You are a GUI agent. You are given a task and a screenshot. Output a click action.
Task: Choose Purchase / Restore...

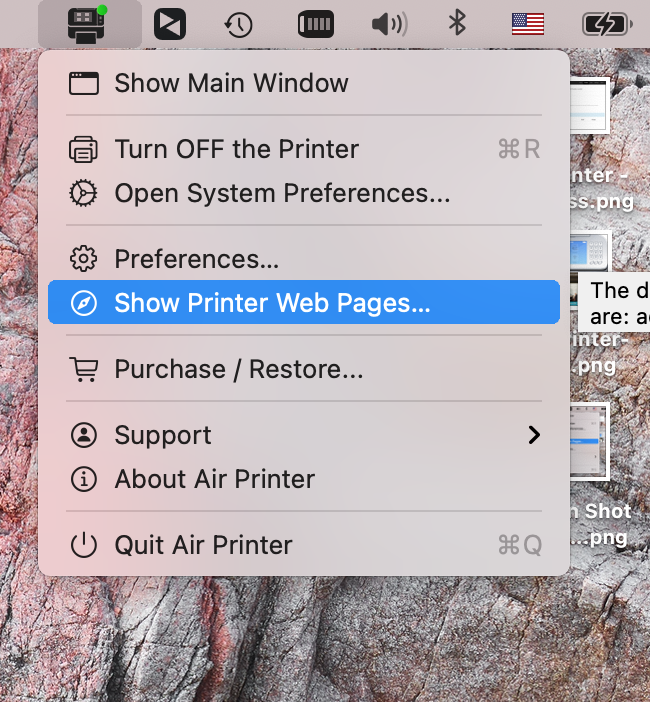pos(304,369)
